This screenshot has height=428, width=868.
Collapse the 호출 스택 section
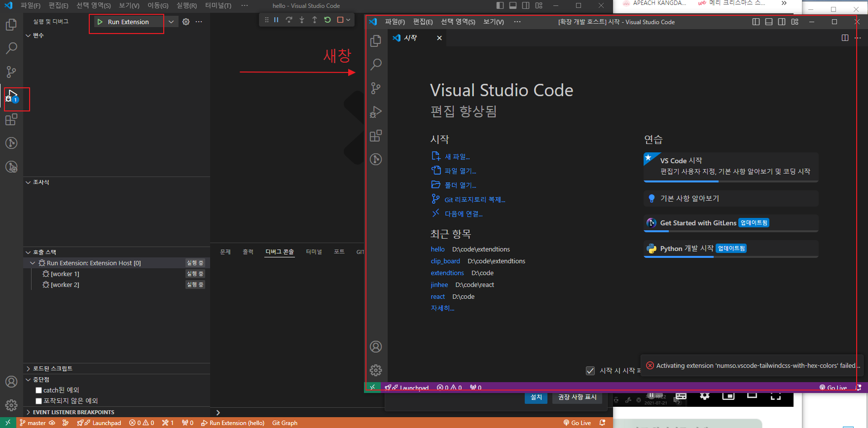(x=116, y=252)
